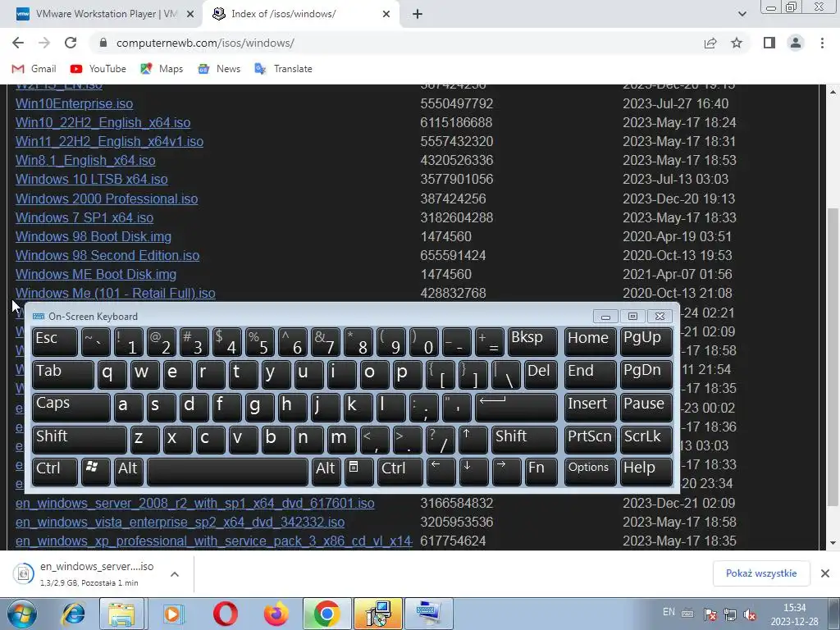Download en_windows_vista_enterprise_sp2 iso link
The image size is (840, 630).
pos(180,522)
